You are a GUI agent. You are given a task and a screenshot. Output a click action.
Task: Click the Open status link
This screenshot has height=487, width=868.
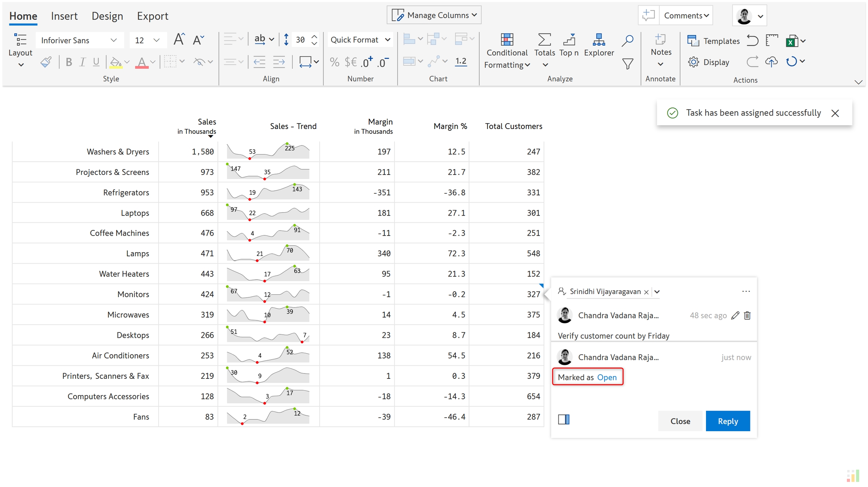click(x=607, y=377)
